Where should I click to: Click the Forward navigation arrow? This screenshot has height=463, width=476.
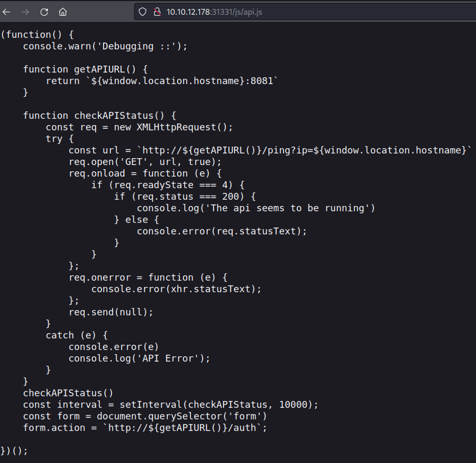(x=25, y=12)
